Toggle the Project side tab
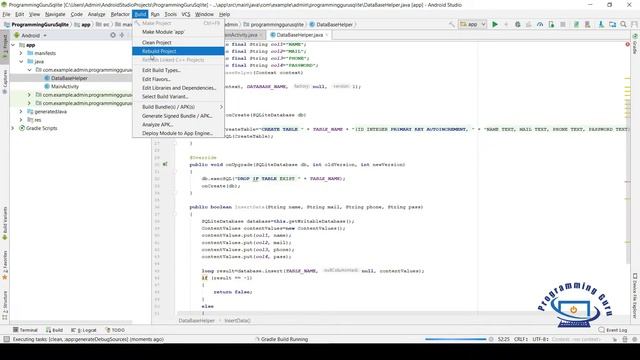This screenshot has width=640, height=360. [5, 48]
